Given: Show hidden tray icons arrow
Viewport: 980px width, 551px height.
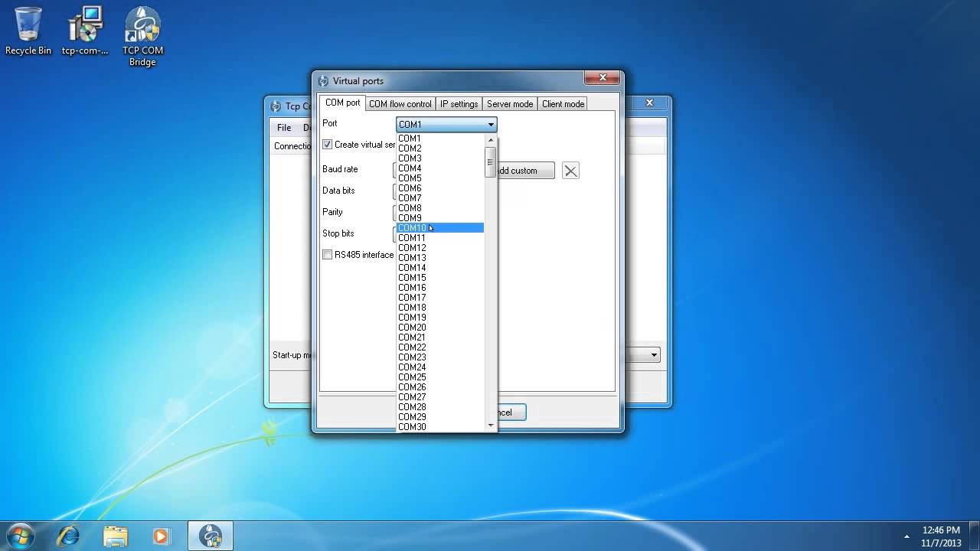Looking at the screenshot, I should tap(907, 536).
